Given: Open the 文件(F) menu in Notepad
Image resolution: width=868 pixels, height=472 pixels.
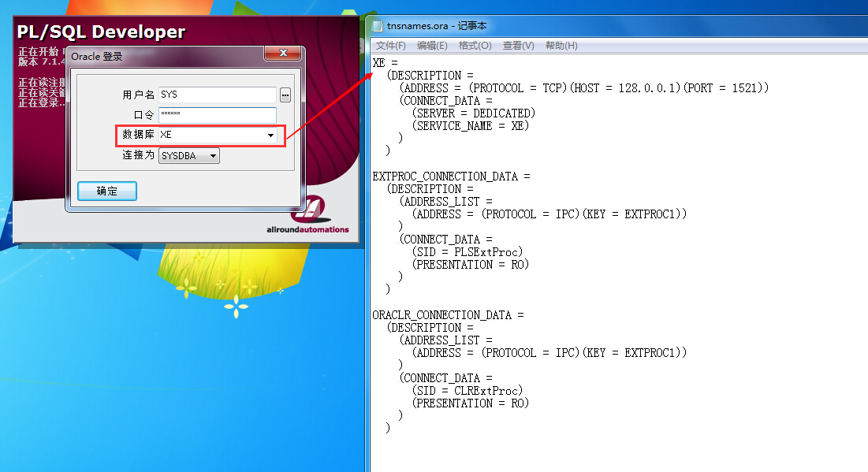Looking at the screenshot, I should coord(391,46).
